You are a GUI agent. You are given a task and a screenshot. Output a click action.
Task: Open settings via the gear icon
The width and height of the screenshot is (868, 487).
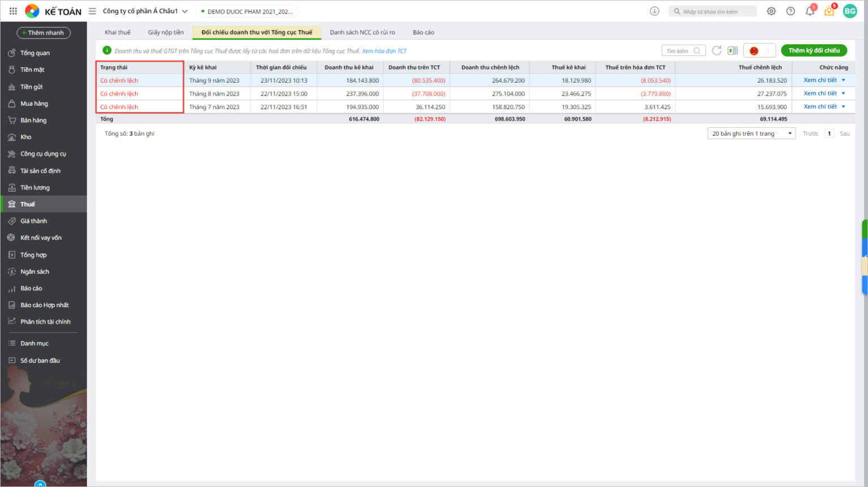771,11
